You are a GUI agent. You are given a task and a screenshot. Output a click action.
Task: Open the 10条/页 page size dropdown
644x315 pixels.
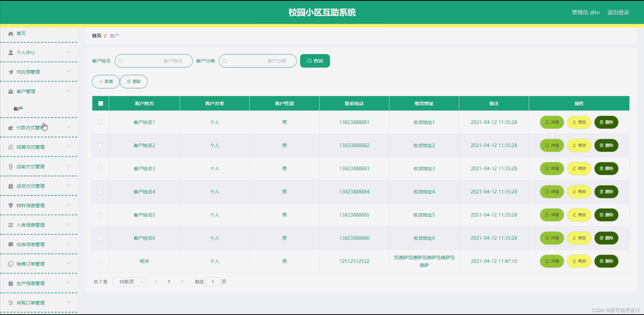click(129, 282)
